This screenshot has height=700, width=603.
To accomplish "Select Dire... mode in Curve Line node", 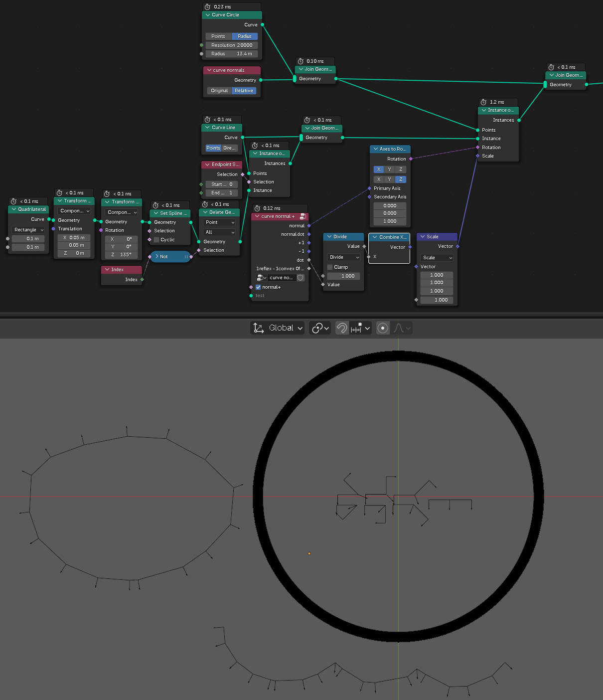I will click(x=229, y=148).
